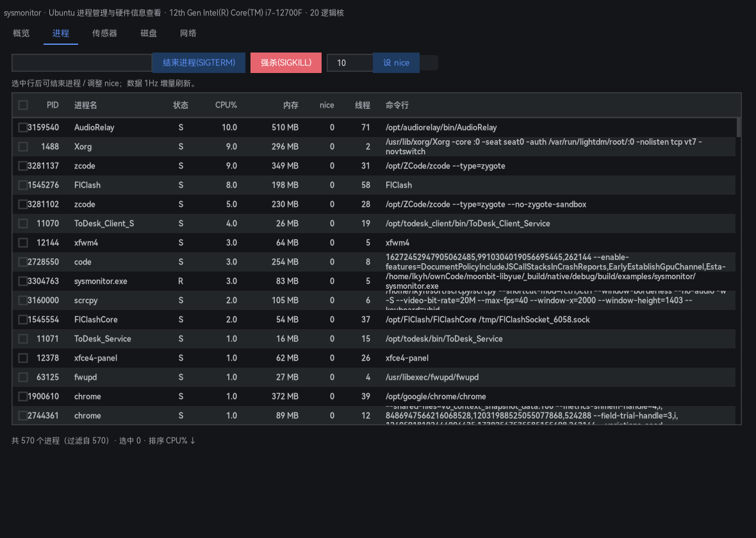The image size is (756, 538).
Task: Select the ToDesk_Client_S row checkbox
Action: [x=22, y=224]
